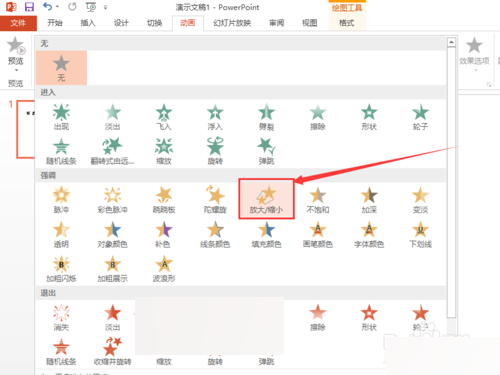500x375 pixels.
Task: Select the 无 (None) animation effect
Action: coord(61,68)
